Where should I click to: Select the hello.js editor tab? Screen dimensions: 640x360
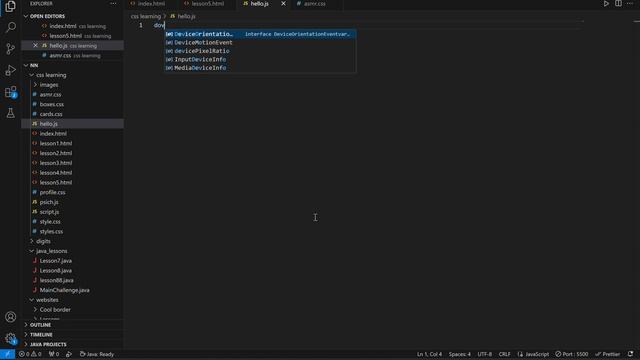pyautogui.click(x=259, y=4)
